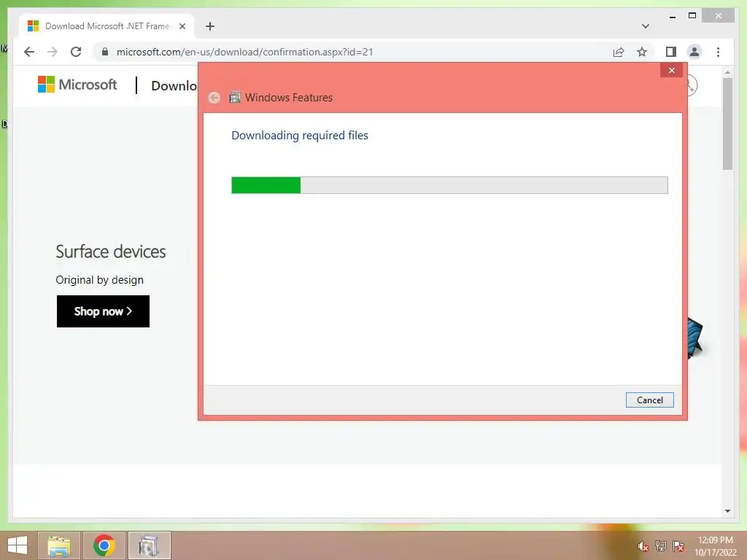Open the Chrome profile avatar
Screen dimensions: 747x560
pyautogui.click(x=694, y=52)
